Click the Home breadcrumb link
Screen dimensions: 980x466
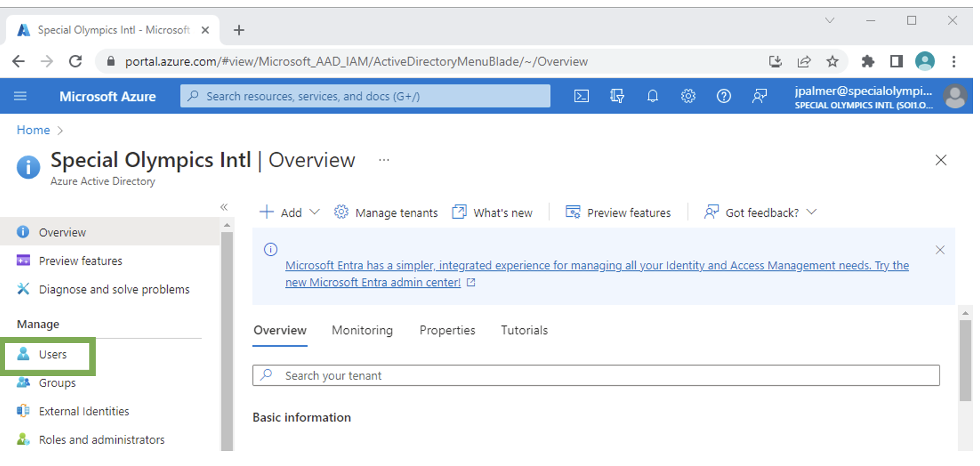coord(33,130)
